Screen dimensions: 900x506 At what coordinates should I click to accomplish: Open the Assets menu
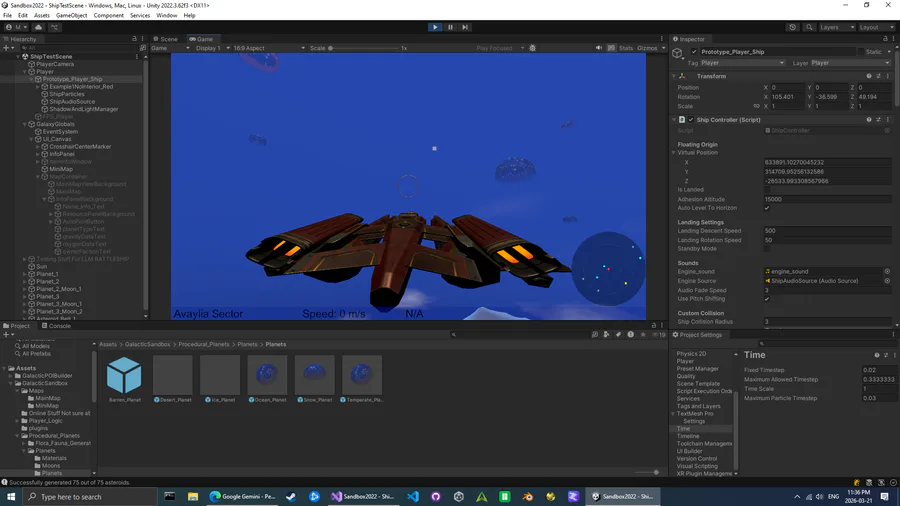click(42, 15)
